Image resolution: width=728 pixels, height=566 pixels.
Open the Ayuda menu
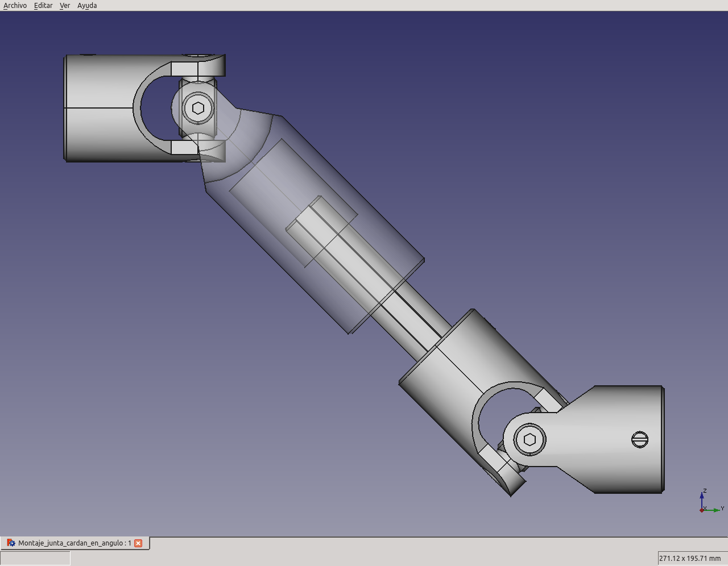click(x=87, y=5)
